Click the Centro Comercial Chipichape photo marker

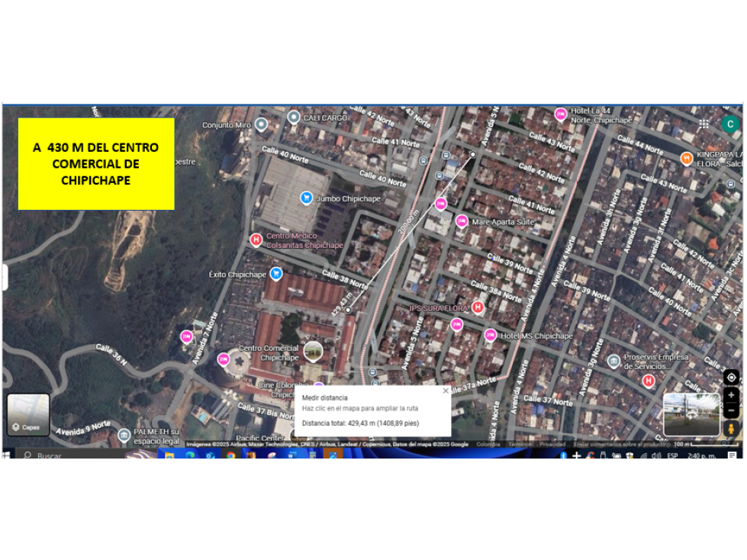[x=313, y=352]
